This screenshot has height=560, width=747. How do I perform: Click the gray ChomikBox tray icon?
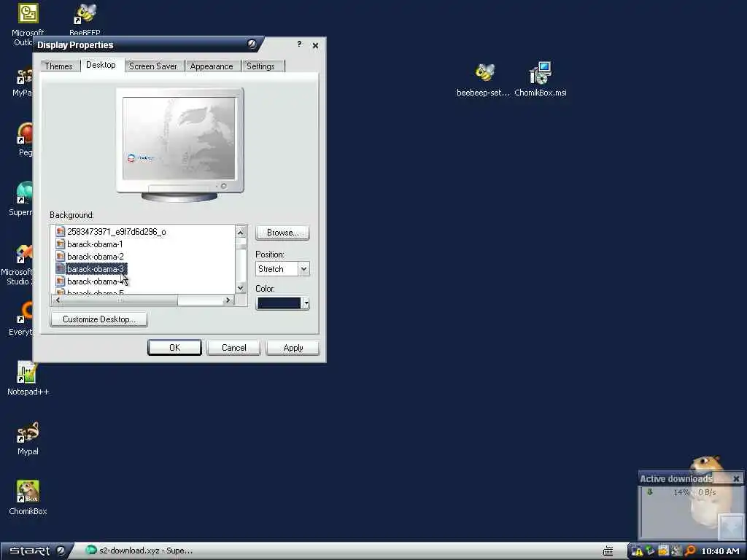click(676, 551)
